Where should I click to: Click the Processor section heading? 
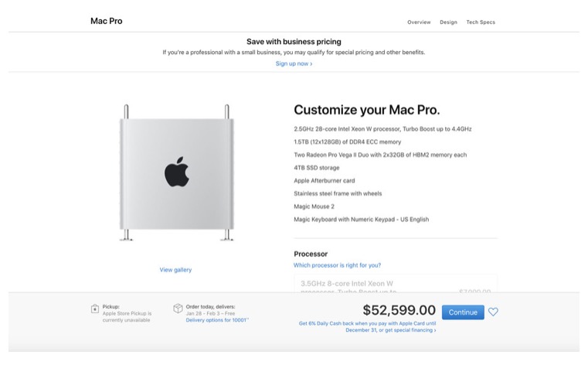coord(311,254)
